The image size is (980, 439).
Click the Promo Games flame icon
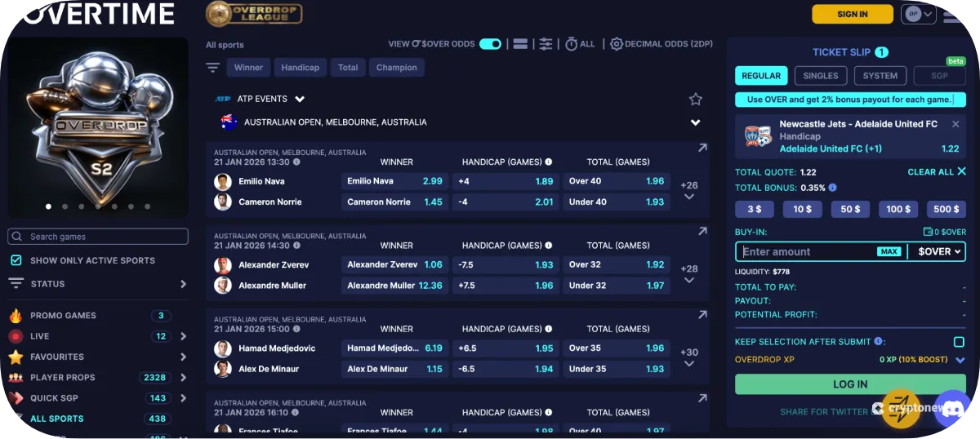[x=16, y=316]
